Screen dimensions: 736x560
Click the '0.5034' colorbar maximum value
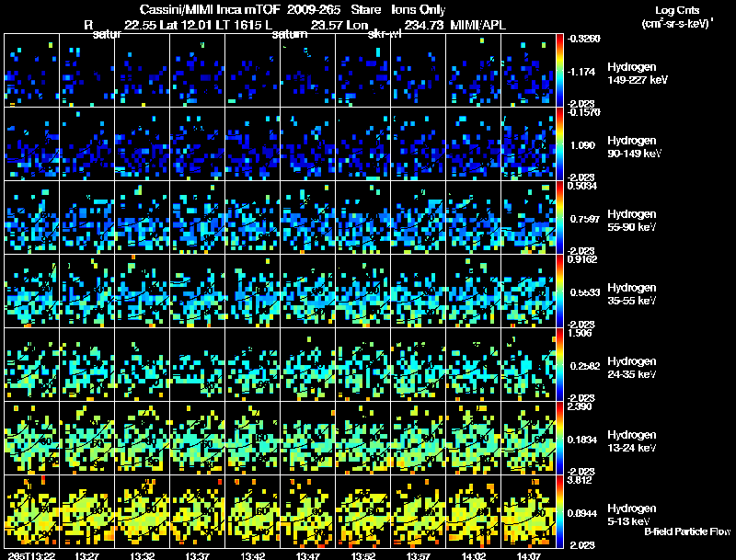click(x=582, y=186)
